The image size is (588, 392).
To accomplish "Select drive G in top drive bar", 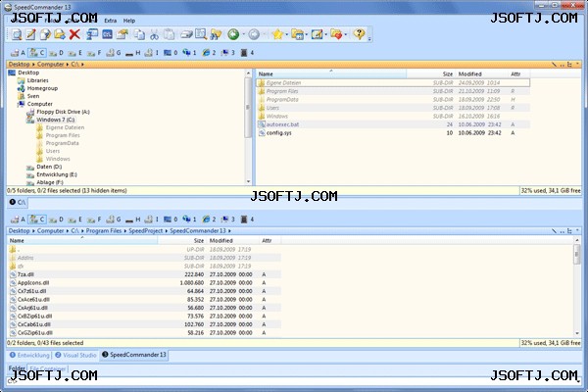I will [114, 53].
